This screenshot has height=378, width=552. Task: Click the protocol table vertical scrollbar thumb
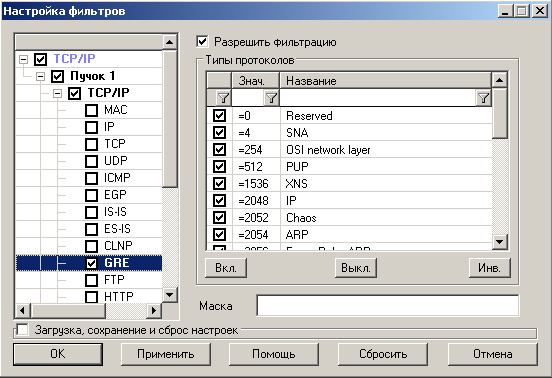[x=500, y=113]
